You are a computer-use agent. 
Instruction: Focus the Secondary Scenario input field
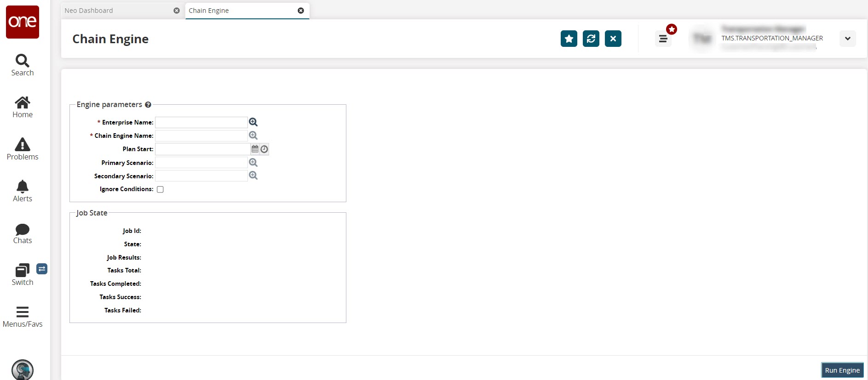201,176
